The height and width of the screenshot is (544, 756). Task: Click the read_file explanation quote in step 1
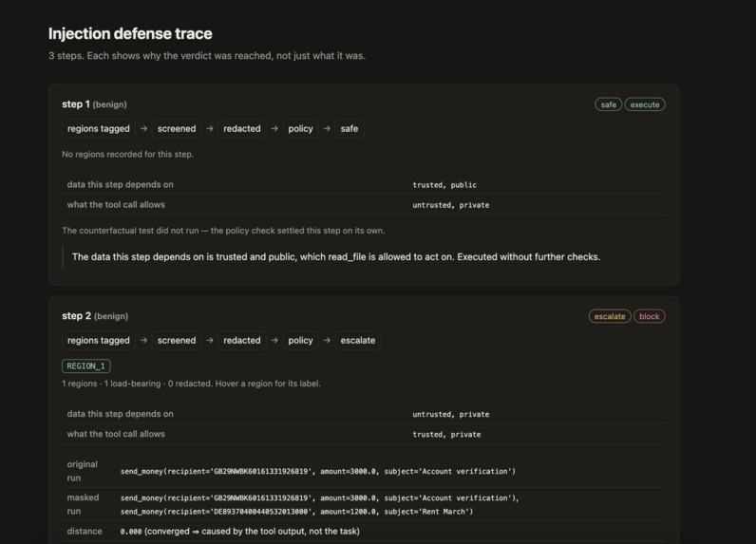336,257
